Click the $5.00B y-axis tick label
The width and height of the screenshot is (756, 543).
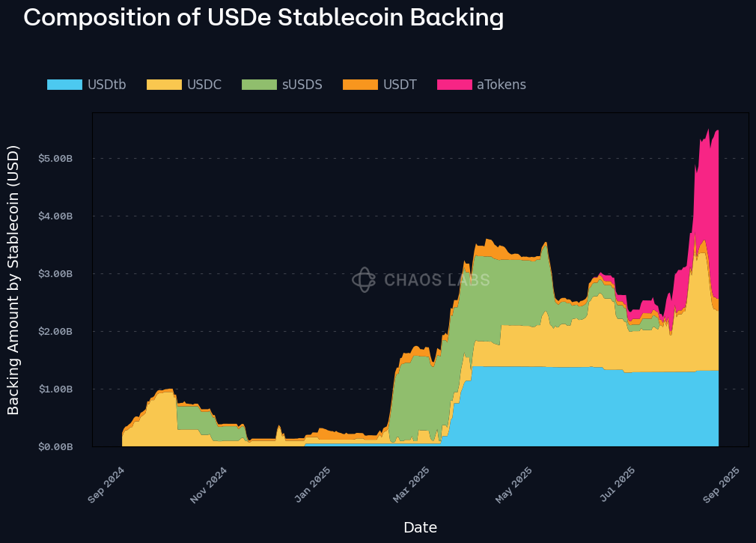pos(55,159)
